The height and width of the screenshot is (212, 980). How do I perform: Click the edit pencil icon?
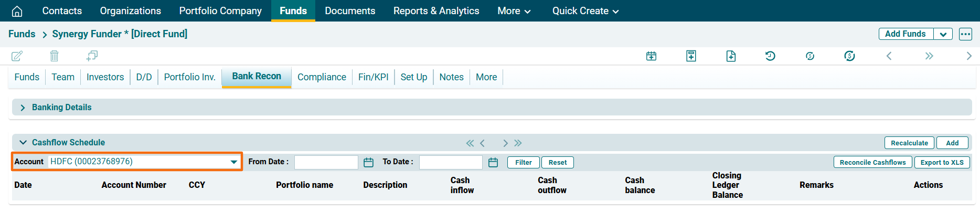pyautogui.click(x=17, y=56)
